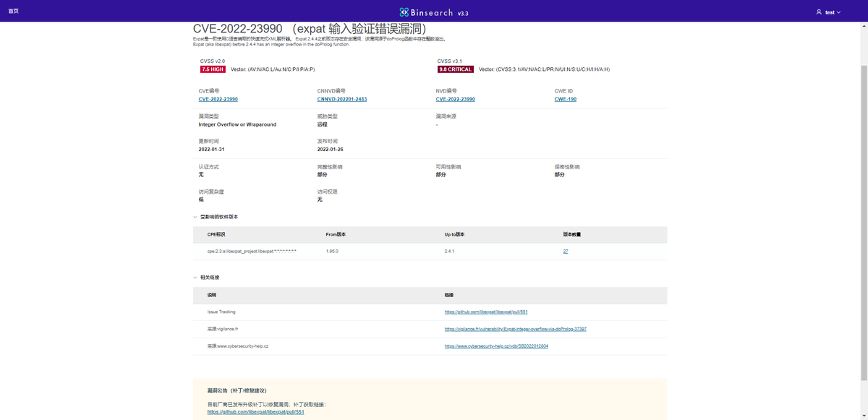This screenshot has width=868, height=420.
Task: Click the Binsearch logo icon
Action: pyautogui.click(x=404, y=12)
